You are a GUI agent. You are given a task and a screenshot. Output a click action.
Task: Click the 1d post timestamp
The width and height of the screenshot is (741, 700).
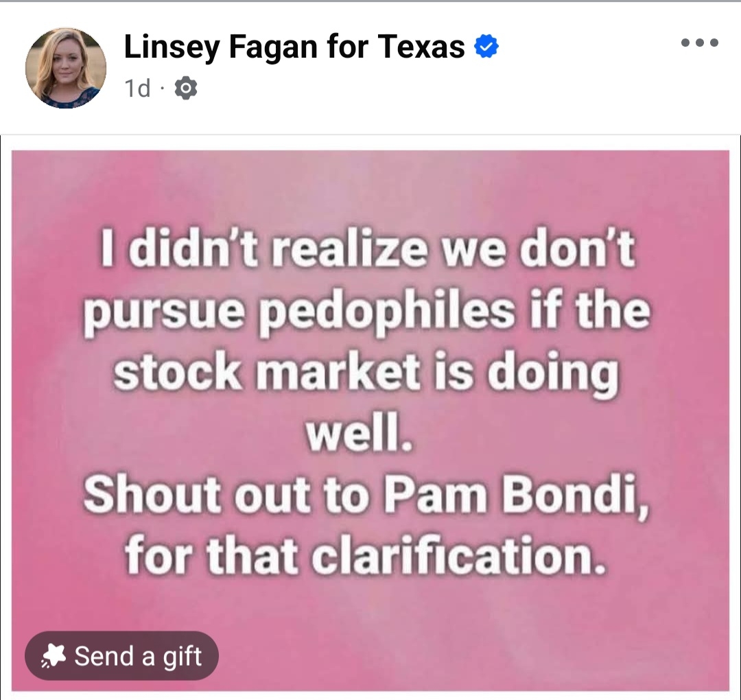pos(137,89)
